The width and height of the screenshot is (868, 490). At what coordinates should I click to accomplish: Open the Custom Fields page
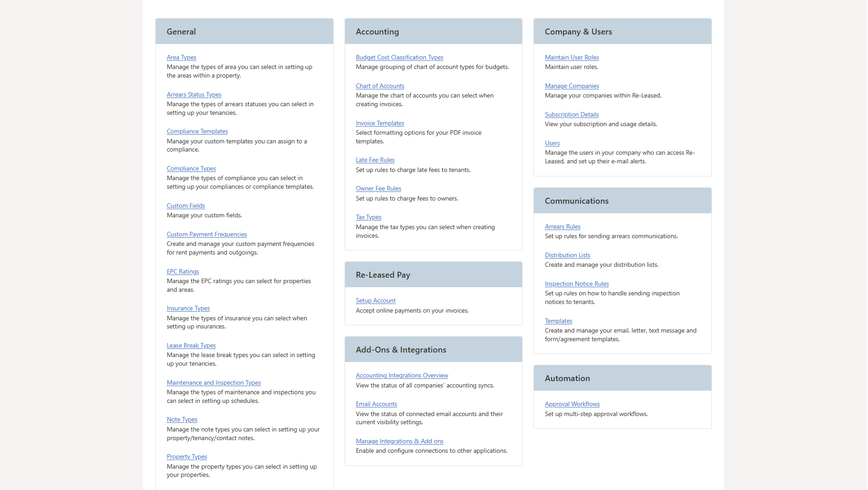click(186, 206)
